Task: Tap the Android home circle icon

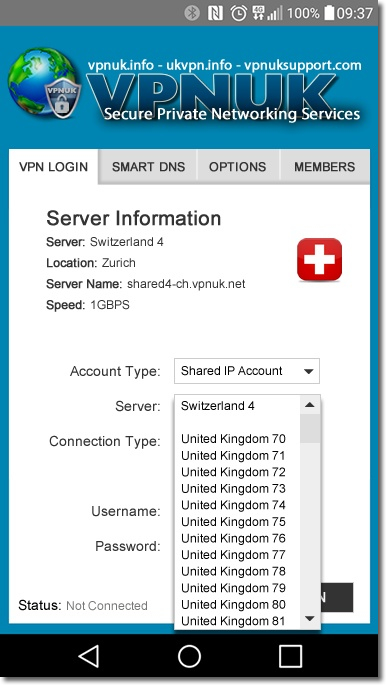Action: coord(190,656)
